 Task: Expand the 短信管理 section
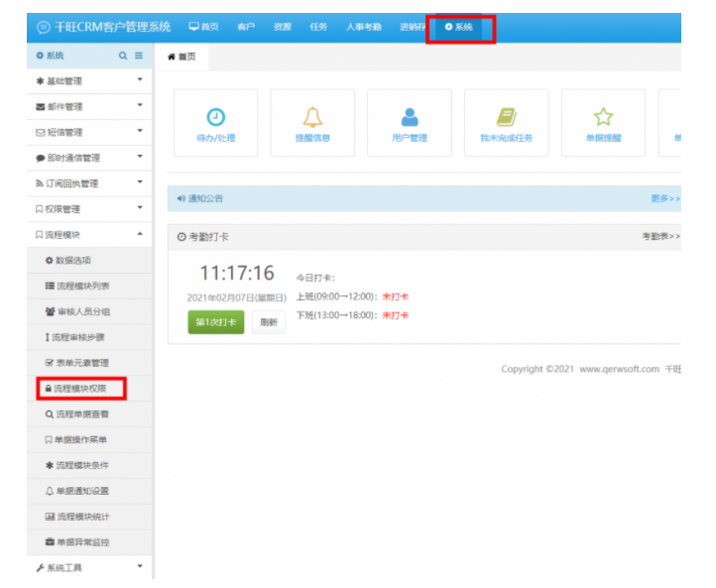[89, 133]
